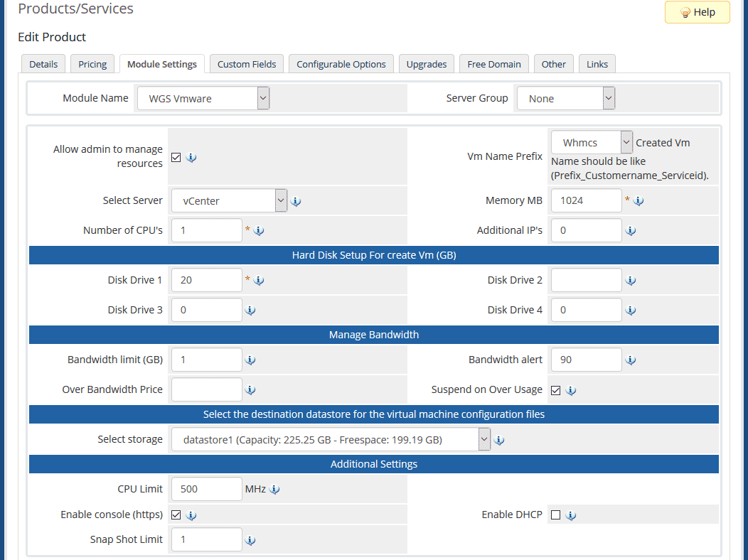
Task: Open the Vm Name Prefix selector showing Whmcs
Action: point(591,141)
